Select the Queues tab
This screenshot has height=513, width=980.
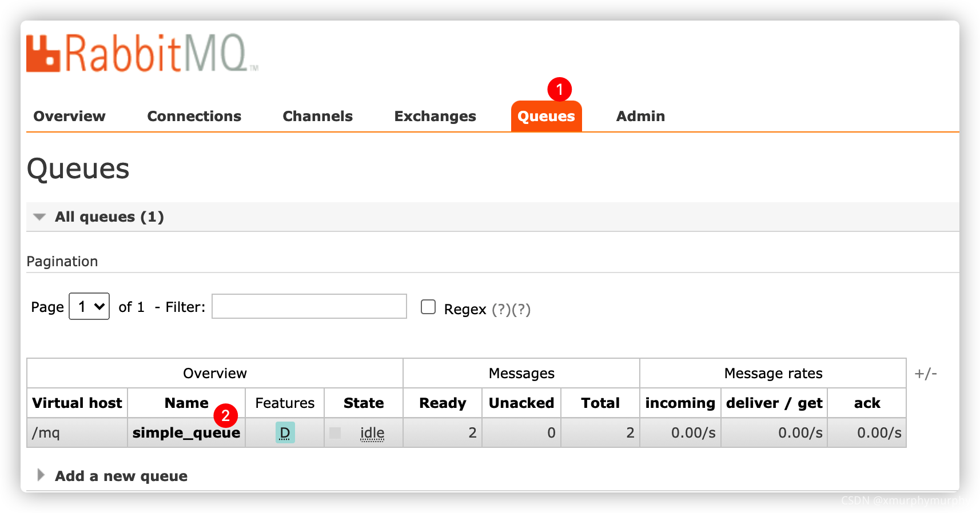coord(546,116)
